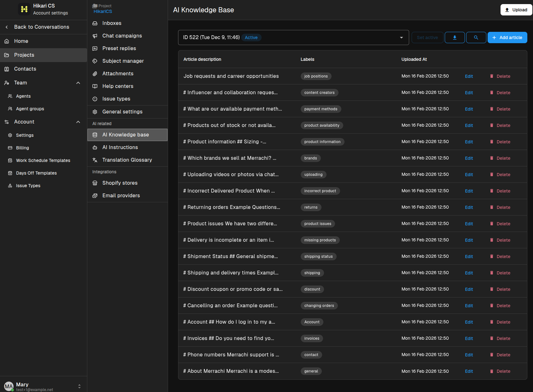Delete the Invoices article
Viewport: 533px width, 392px height.
pos(500,338)
